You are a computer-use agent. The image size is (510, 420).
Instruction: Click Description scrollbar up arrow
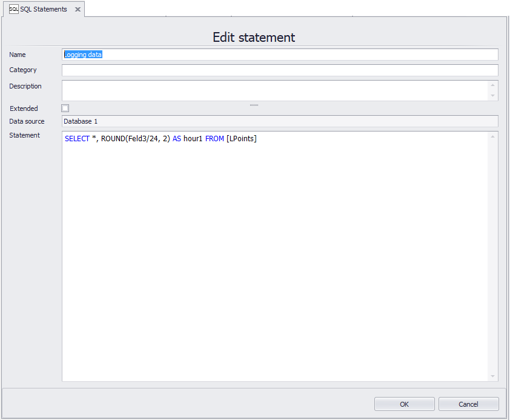click(493, 85)
